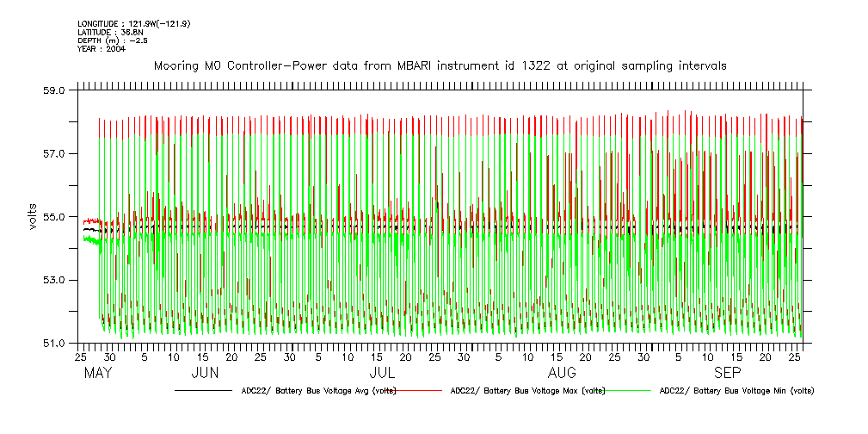Pick the SEP month label

click(729, 374)
